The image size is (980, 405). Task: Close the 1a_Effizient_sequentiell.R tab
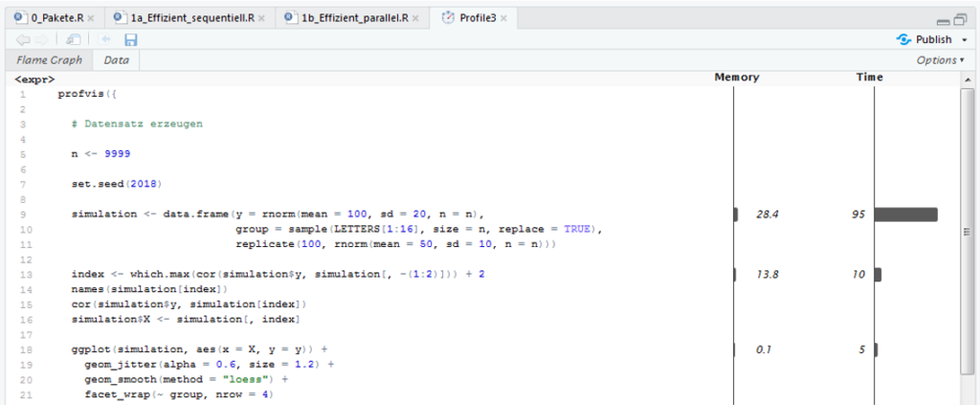(261, 18)
